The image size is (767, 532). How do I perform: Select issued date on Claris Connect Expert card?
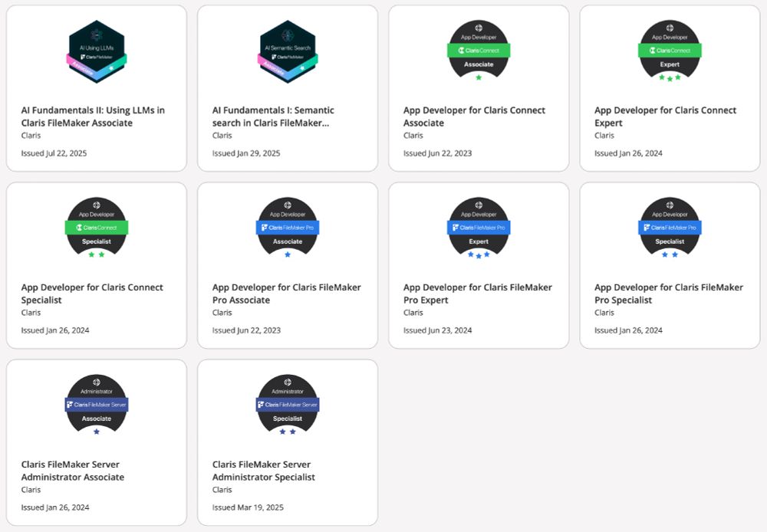point(629,153)
